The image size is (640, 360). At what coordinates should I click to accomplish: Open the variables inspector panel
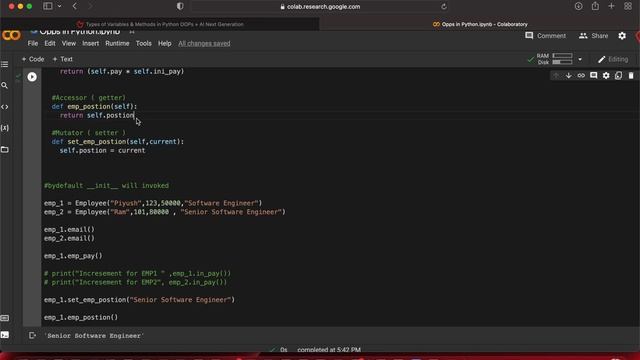pyautogui.click(x=5, y=128)
